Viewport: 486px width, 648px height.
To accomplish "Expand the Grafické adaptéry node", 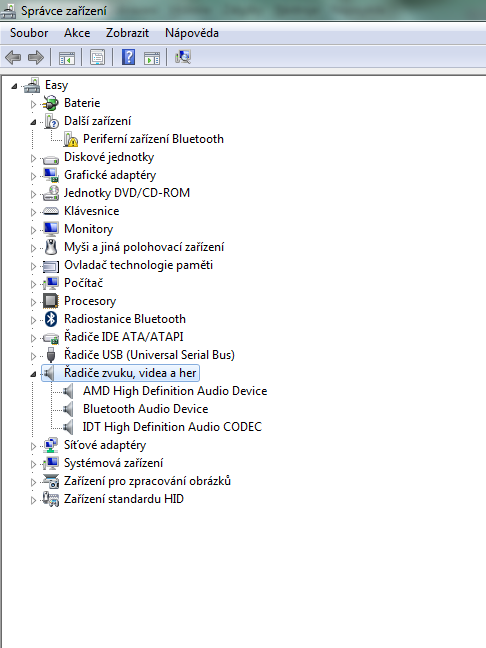I will point(33,176).
